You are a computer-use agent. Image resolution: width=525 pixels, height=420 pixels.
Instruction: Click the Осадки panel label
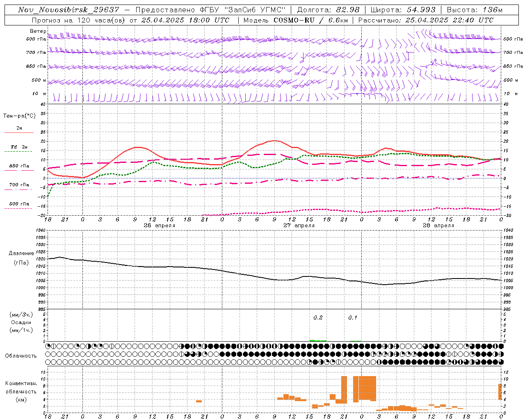coord(21,322)
